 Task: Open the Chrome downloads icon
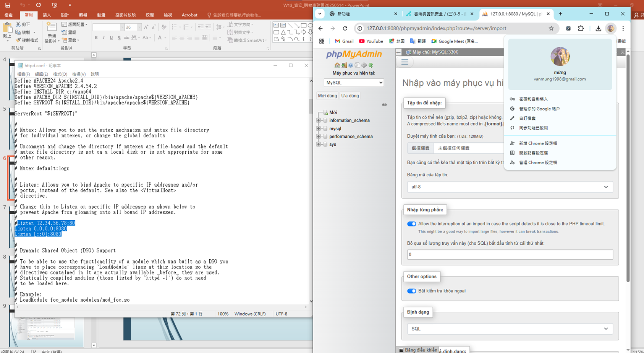[x=598, y=28]
